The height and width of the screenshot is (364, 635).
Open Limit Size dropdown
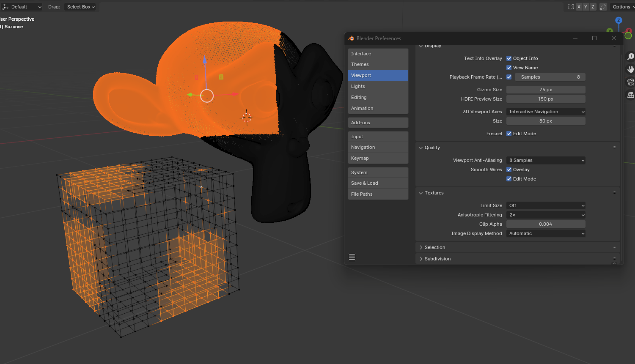tap(546, 205)
